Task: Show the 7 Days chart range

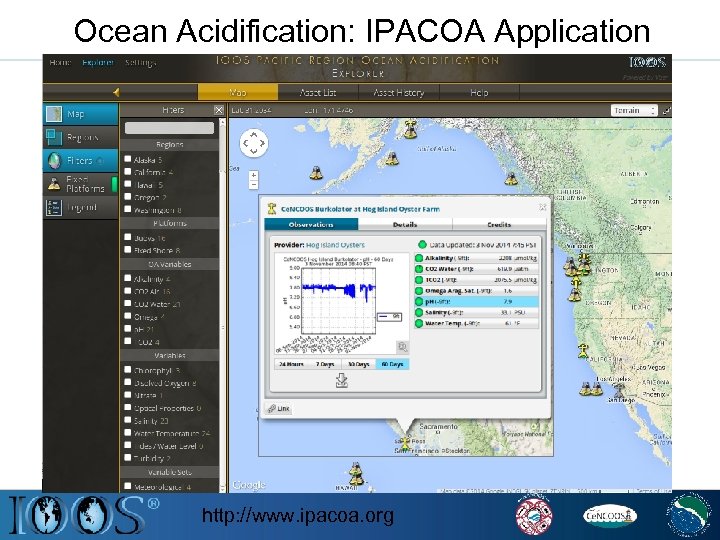Action: click(325, 364)
